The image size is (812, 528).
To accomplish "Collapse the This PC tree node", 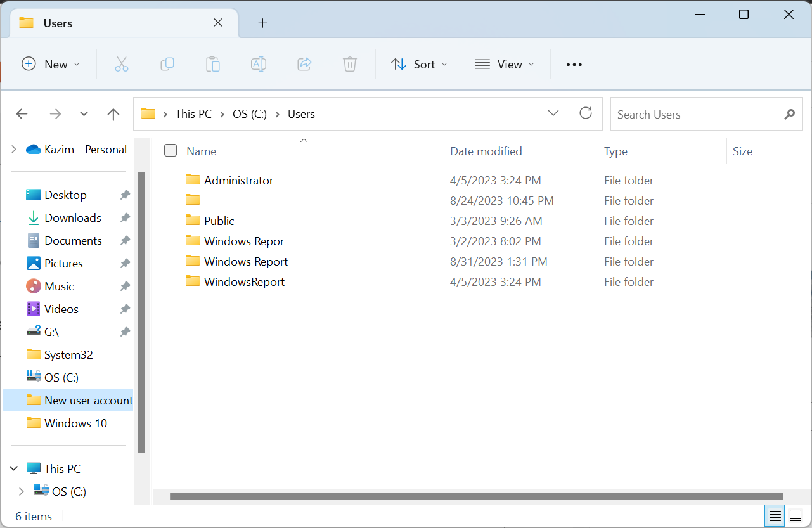I will 13,468.
